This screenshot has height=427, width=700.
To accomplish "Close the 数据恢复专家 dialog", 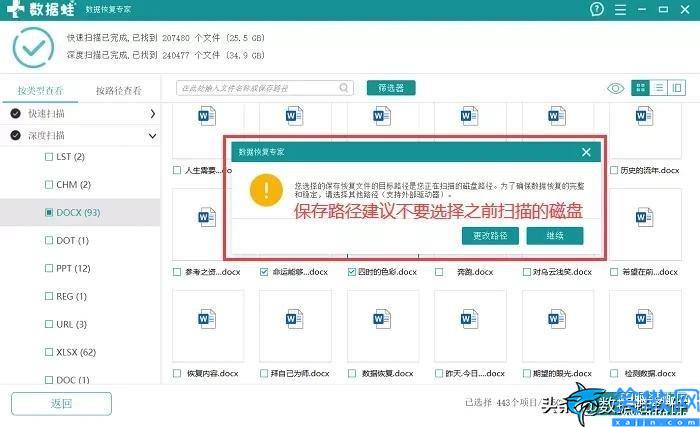I will point(586,152).
